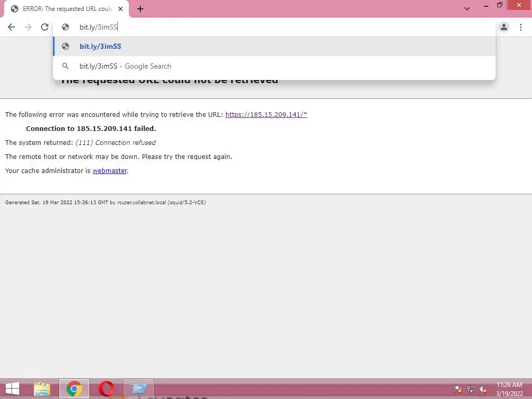This screenshot has width=532, height=399.
Task: Open the blue window app in taskbar
Action: tap(138, 389)
